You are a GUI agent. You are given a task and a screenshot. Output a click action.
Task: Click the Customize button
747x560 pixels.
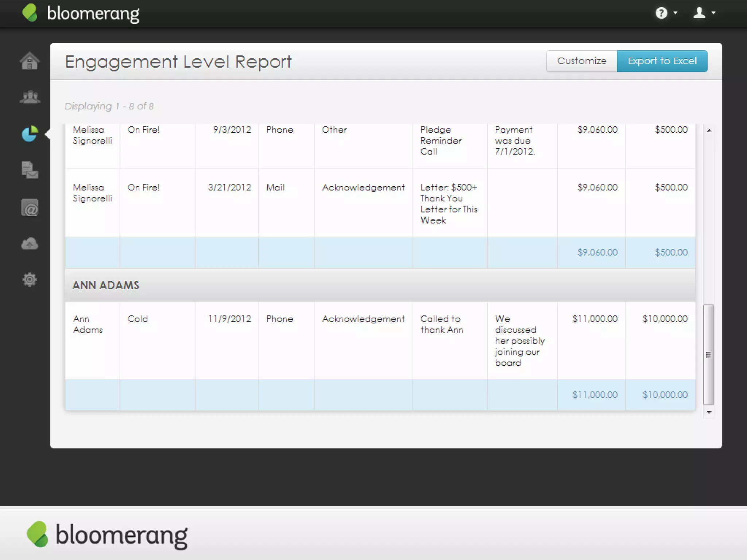[x=581, y=61]
